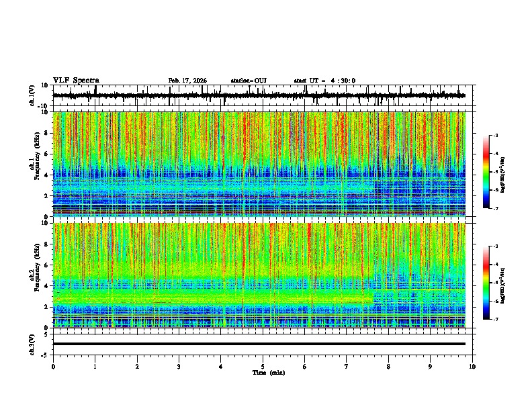The height and width of the screenshot is (411, 532).
Task: Click inside the ch.2 spectrogram panel
Action: tap(259, 275)
